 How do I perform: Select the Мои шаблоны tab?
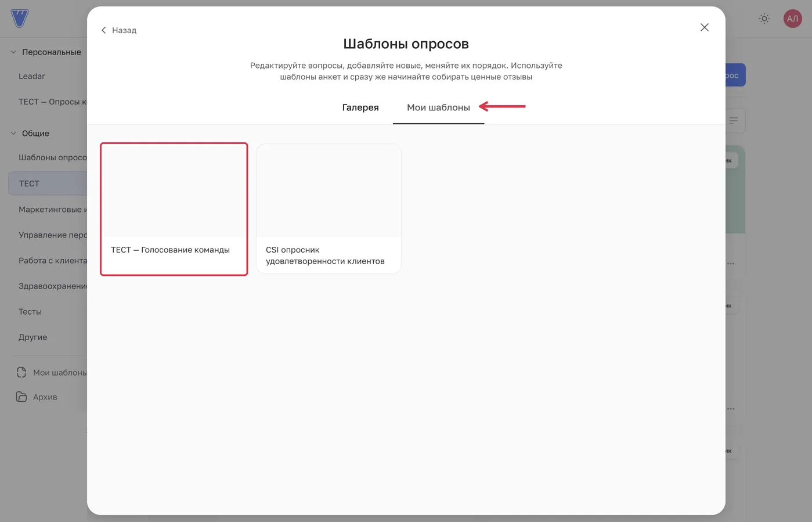(x=438, y=107)
